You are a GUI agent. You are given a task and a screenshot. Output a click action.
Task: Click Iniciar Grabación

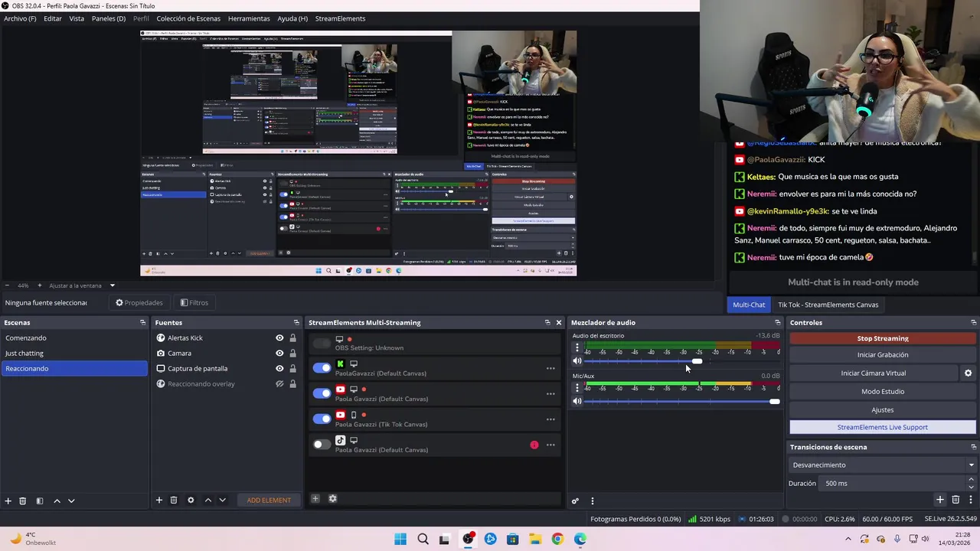[883, 355]
